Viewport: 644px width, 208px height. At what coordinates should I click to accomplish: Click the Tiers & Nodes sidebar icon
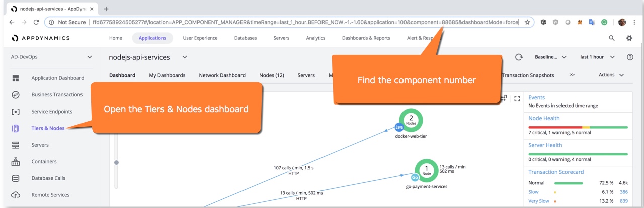point(16,128)
